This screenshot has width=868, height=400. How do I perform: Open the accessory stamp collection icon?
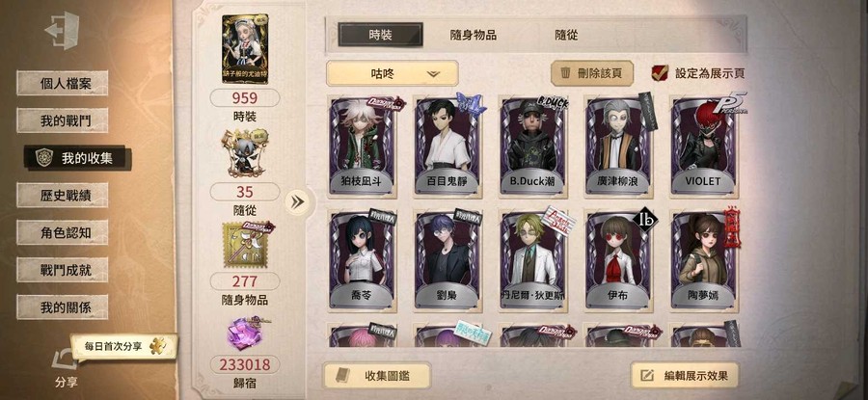[245, 245]
